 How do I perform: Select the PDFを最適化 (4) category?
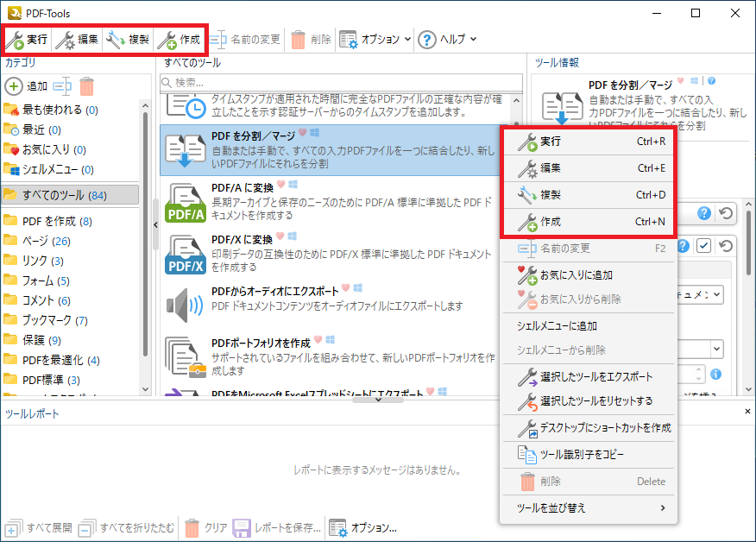[52, 360]
